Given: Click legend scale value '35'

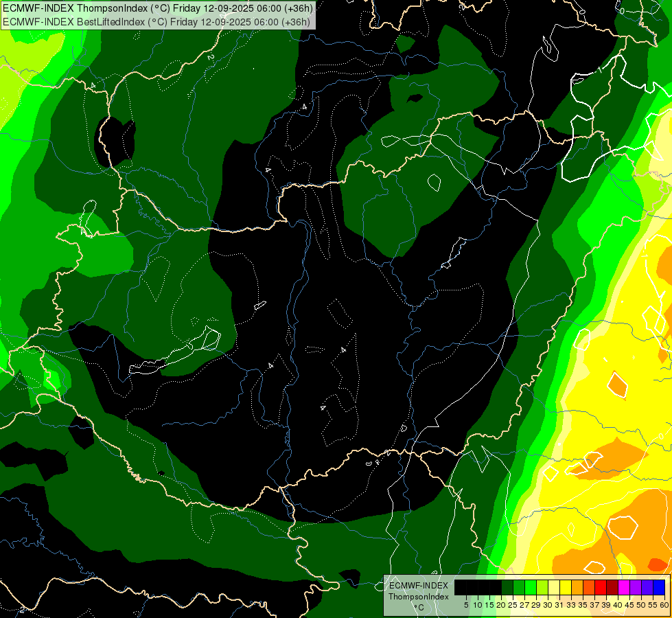Looking at the screenshot, I should [583, 605].
